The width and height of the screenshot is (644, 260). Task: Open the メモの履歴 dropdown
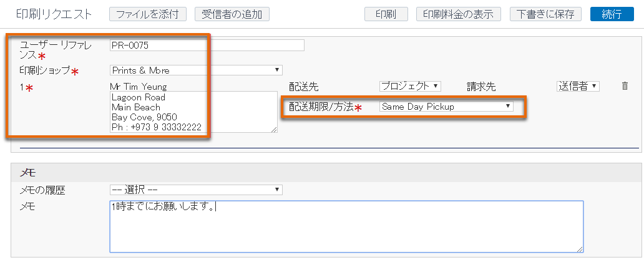196,190
